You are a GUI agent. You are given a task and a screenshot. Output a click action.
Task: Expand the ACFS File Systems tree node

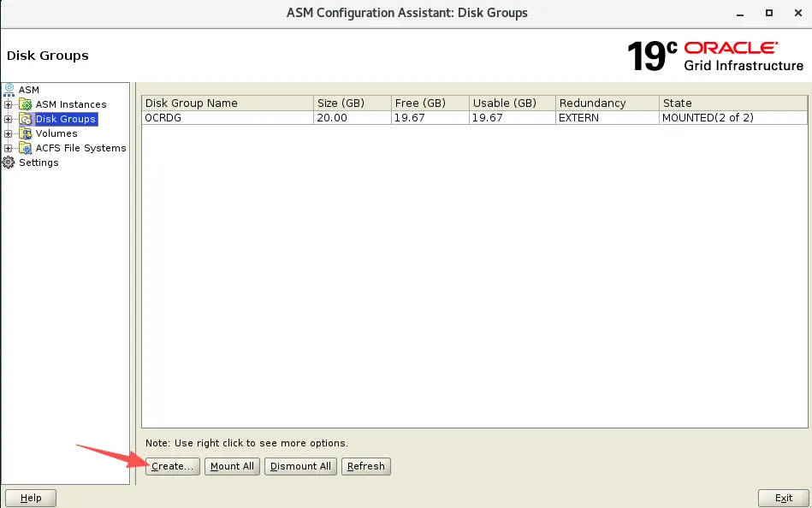(x=8, y=148)
